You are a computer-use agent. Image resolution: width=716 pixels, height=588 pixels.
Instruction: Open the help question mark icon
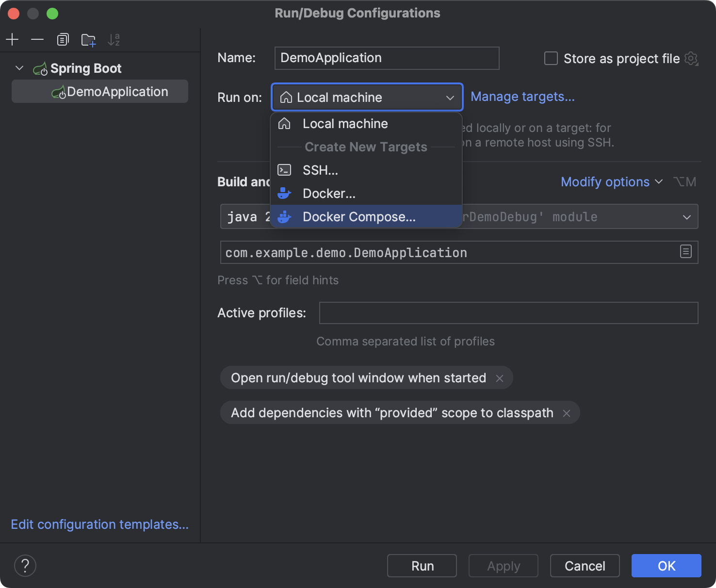click(25, 566)
